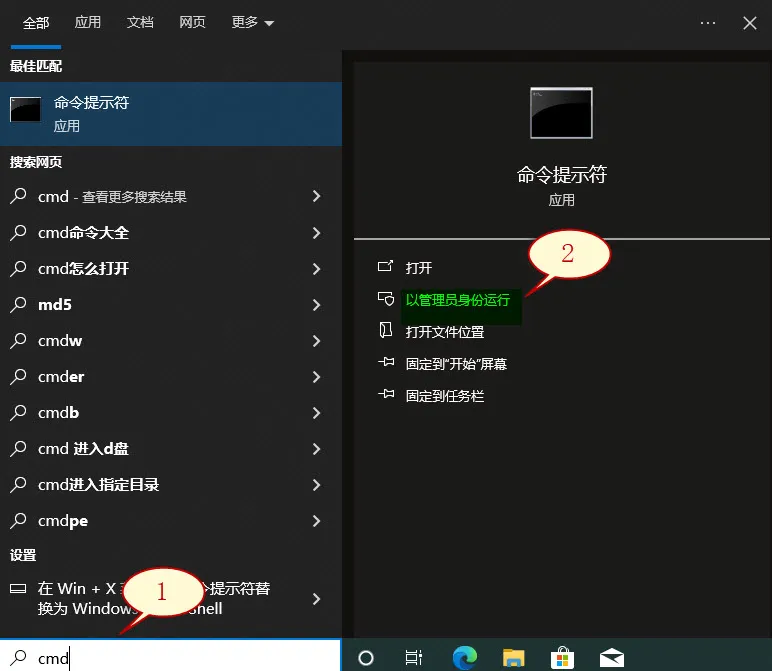
Task: Open Microsoft Store from the taskbar
Action: point(563,657)
